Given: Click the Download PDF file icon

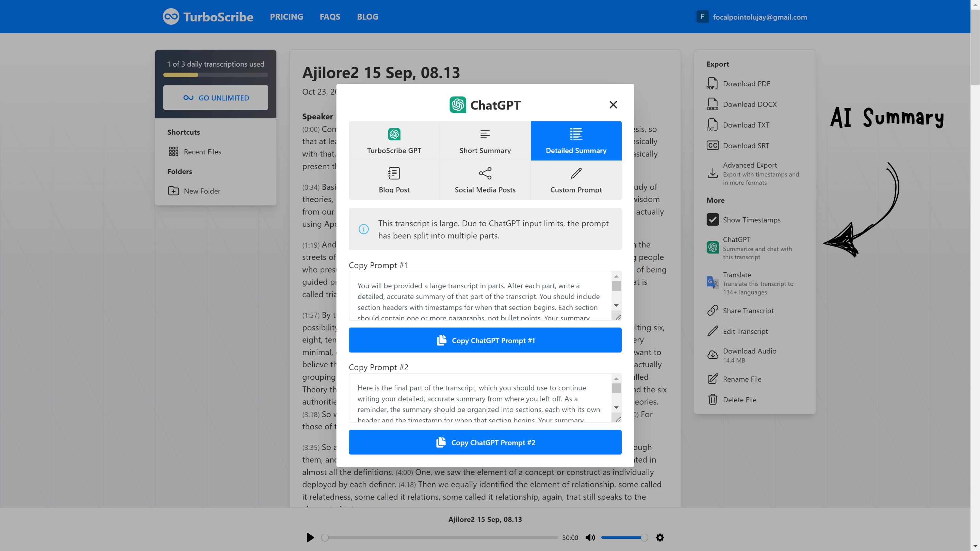Looking at the screenshot, I should click(712, 83).
